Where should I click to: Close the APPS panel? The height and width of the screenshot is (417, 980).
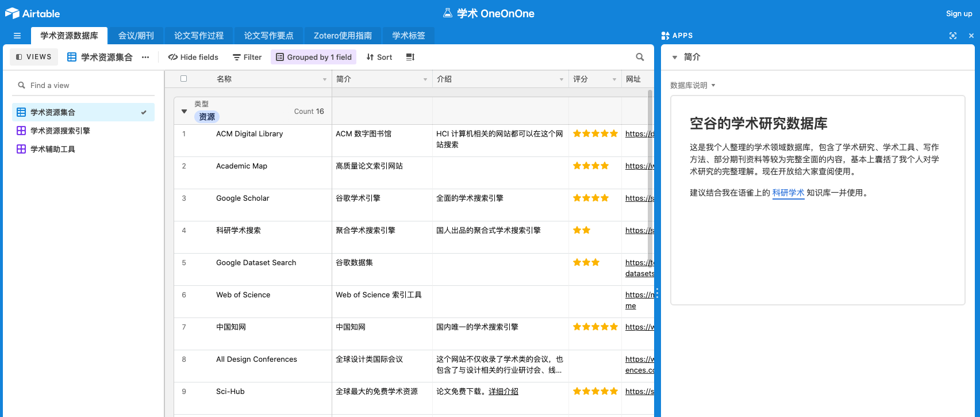click(x=971, y=36)
